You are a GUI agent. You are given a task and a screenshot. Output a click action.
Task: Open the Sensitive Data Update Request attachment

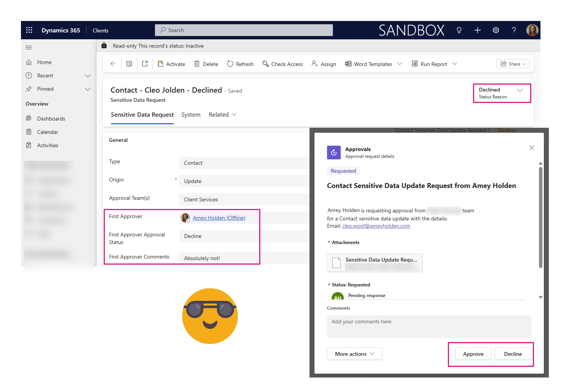[x=375, y=263]
